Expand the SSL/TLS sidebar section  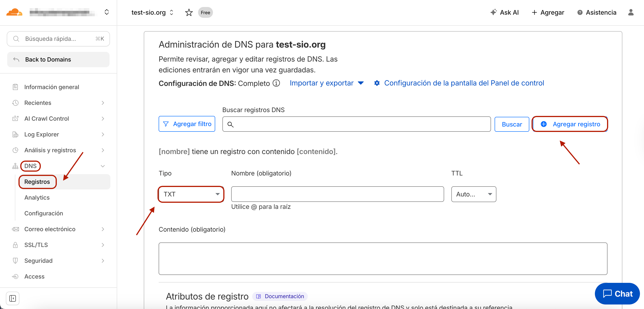(103, 245)
